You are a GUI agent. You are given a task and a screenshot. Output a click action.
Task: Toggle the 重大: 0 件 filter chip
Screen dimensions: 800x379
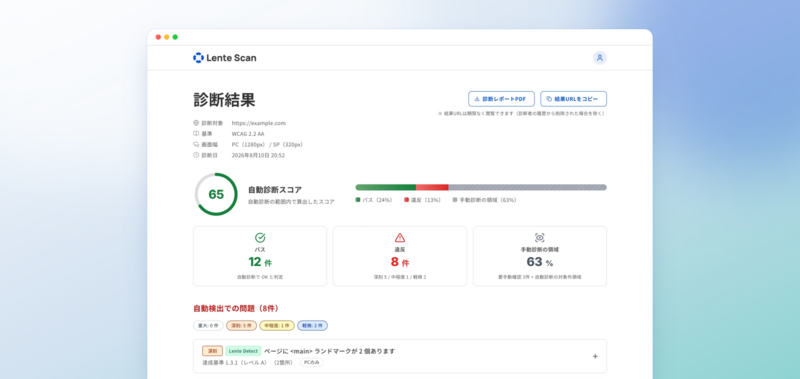pyautogui.click(x=208, y=325)
